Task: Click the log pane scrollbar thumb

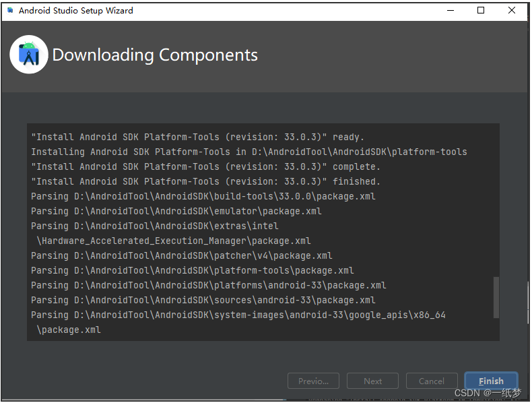Action: [496, 297]
